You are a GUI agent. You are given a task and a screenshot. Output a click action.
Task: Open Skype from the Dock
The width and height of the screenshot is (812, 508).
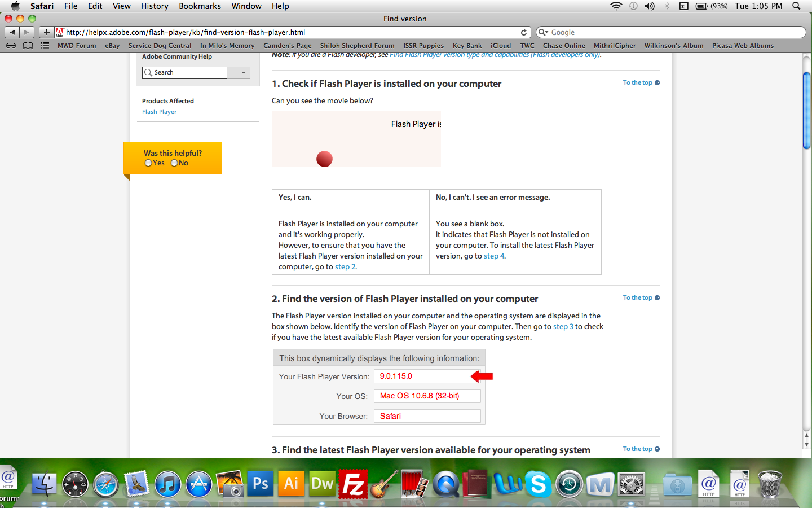coord(539,484)
